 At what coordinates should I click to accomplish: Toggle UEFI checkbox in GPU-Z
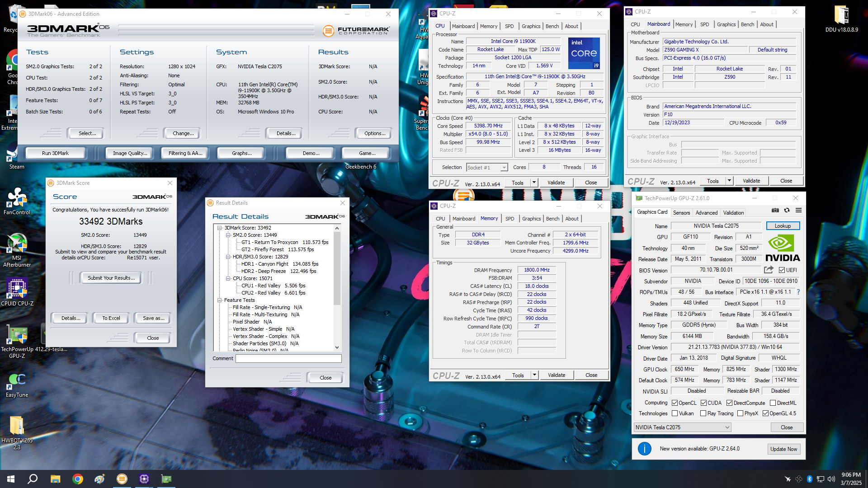(782, 270)
